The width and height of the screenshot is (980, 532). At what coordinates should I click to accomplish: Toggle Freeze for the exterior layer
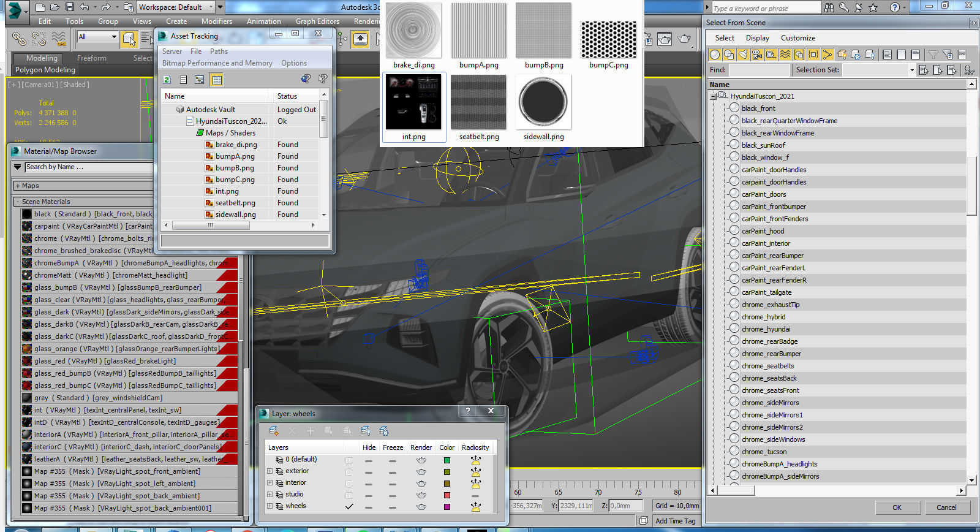[x=393, y=471]
